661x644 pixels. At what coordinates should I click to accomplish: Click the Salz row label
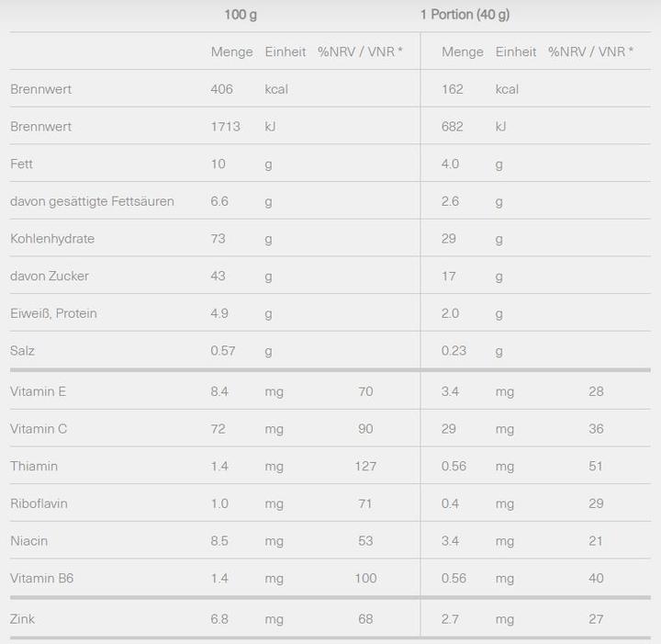(x=23, y=351)
